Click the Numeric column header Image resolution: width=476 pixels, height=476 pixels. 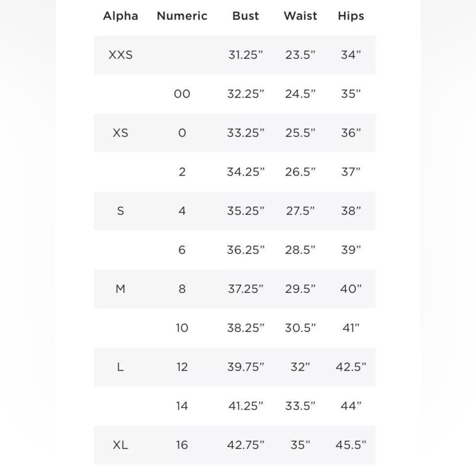pyautogui.click(x=182, y=16)
